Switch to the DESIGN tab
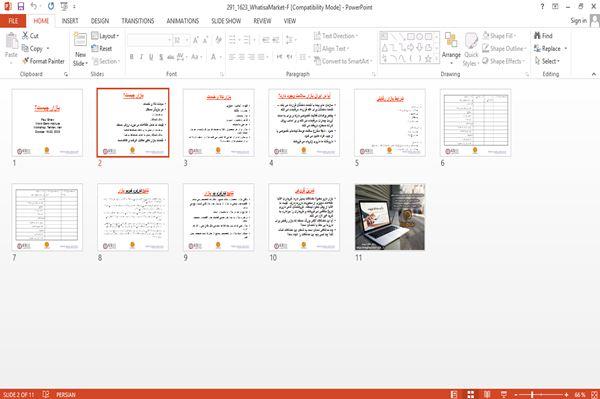The height and width of the screenshot is (399, 600). point(100,21)
